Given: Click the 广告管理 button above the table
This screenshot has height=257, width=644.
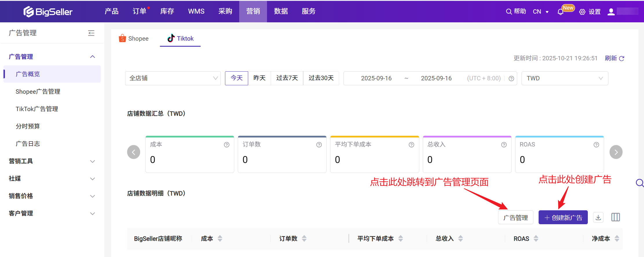Looking at the screenshot, I should [x=515, y=218].
